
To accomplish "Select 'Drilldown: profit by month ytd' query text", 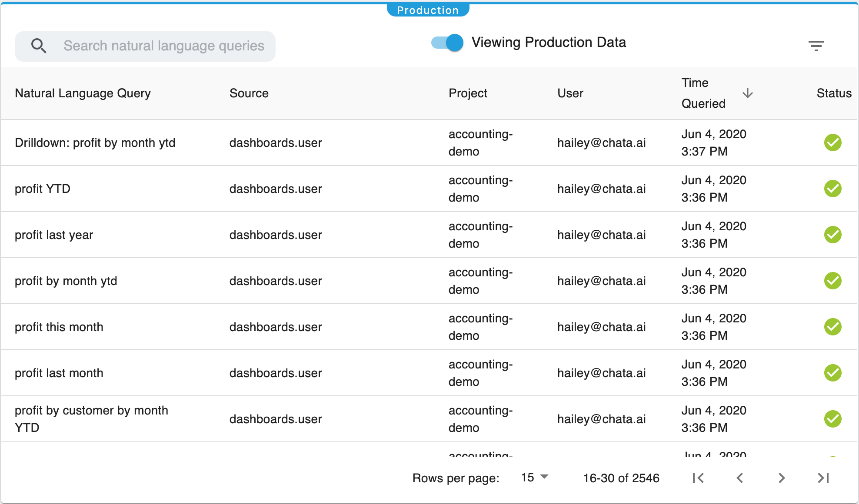I will [x=95, y=143].
